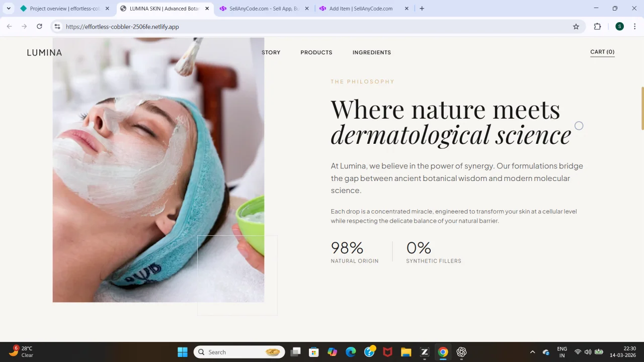Open the Windows Start menu
The image size is (644, 362).
pos(183,352)
